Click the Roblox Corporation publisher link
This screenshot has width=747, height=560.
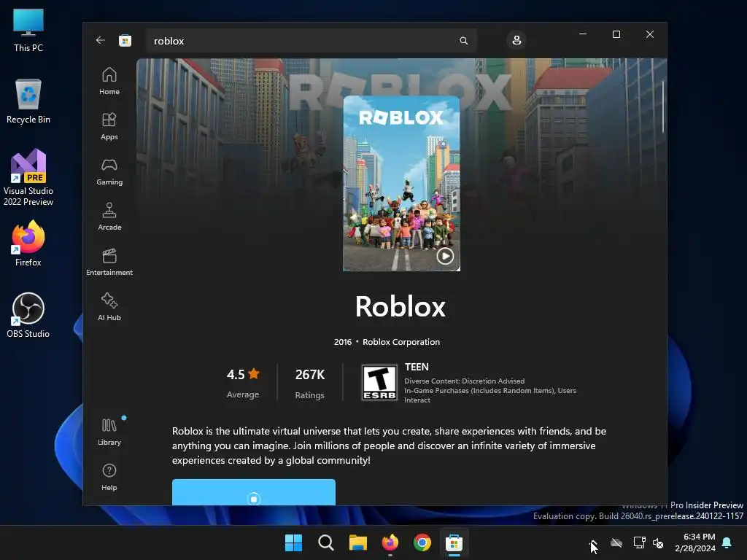[x=401, y=342]
